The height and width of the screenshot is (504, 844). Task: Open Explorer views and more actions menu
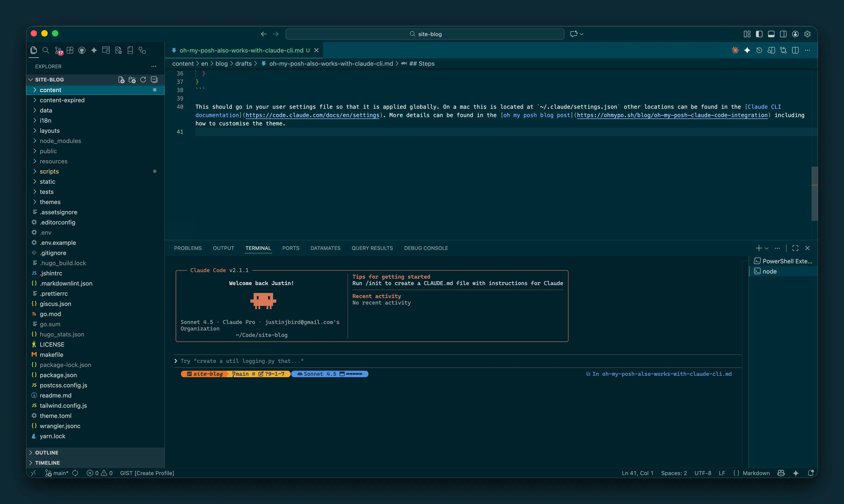(x=154, y=67)
